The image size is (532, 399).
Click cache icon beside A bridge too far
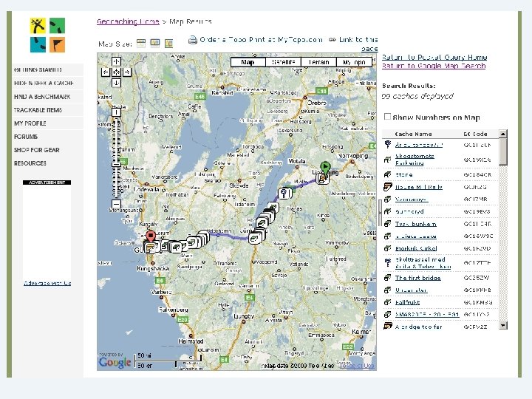pyautogui.click(x=387, y=327)
